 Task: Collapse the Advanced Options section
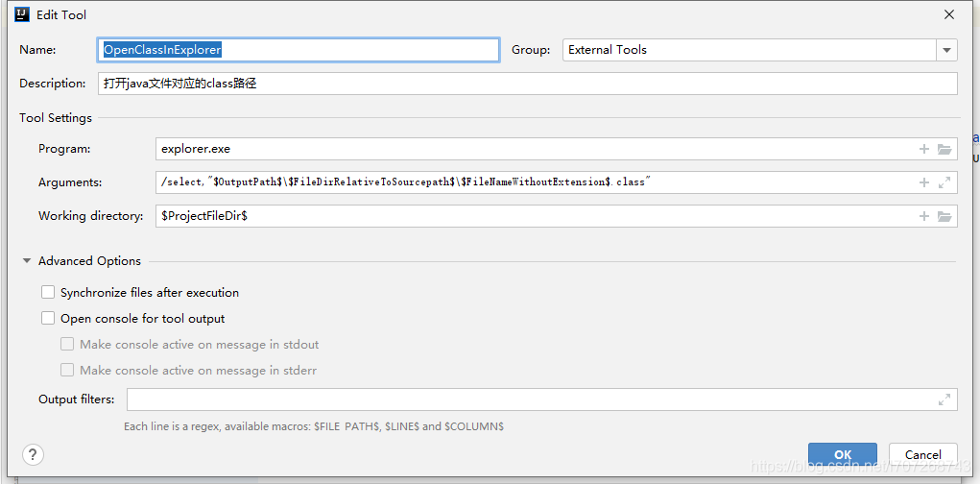(x=26, y=261)
